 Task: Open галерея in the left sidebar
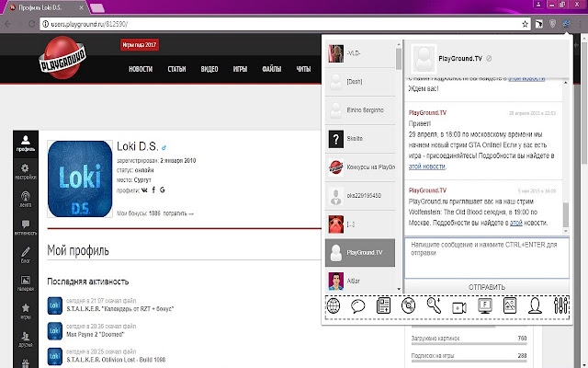tap(26, 283)
